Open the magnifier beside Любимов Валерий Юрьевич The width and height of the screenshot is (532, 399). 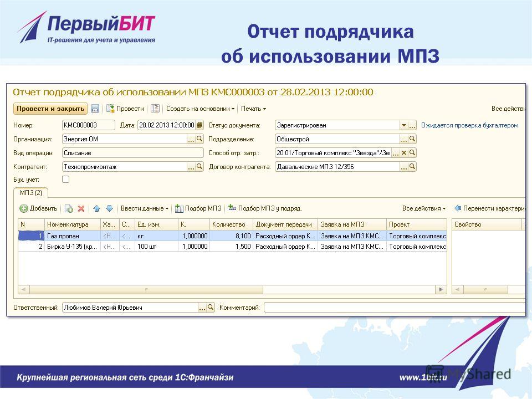pyautogui.click(x=211, y=308)
